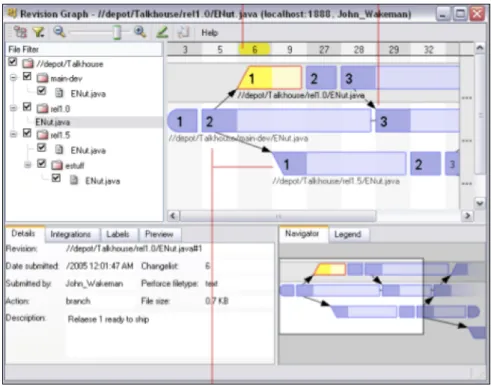This screenshot has width=491, height=386.
Task: Click file icon of ENut.java under rel1.5
Action: pyautogui.click(x=59, y=150)
